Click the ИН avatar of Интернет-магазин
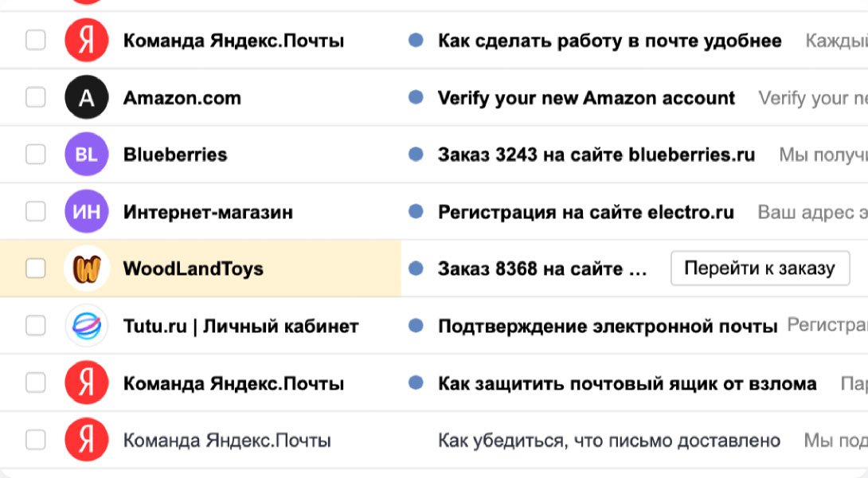Image resolution: width=868 pixels, height=478 pixels. click(86, 211)
